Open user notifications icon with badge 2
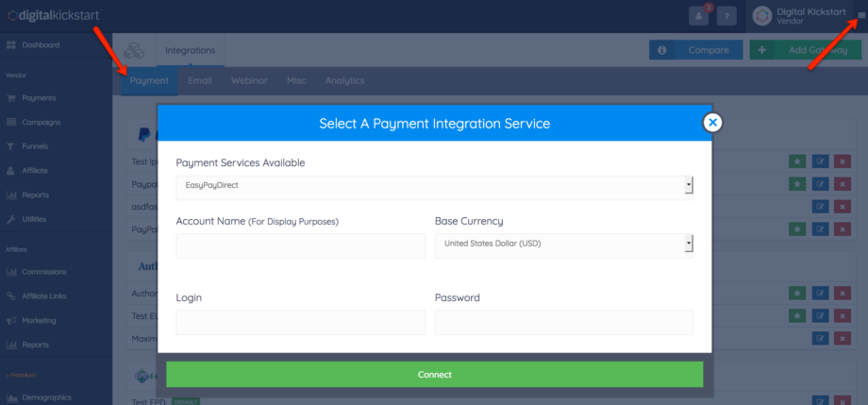Screen dimensions: 868x405 pyautogui.click(x=698, y=16)
